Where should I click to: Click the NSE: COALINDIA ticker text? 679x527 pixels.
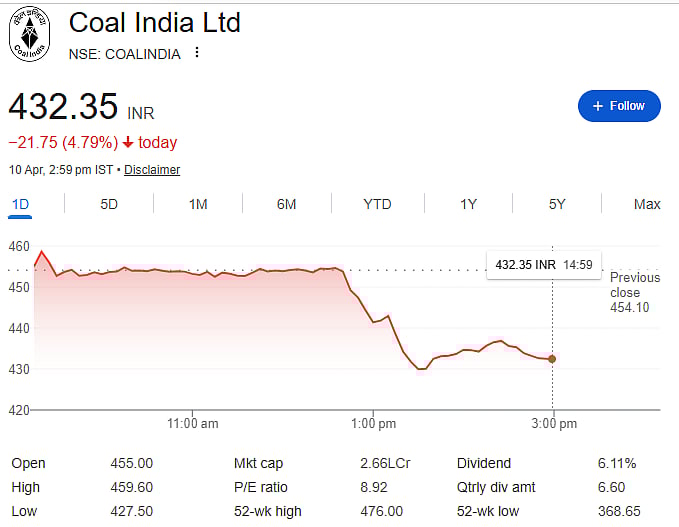click(x=125, y=54)
